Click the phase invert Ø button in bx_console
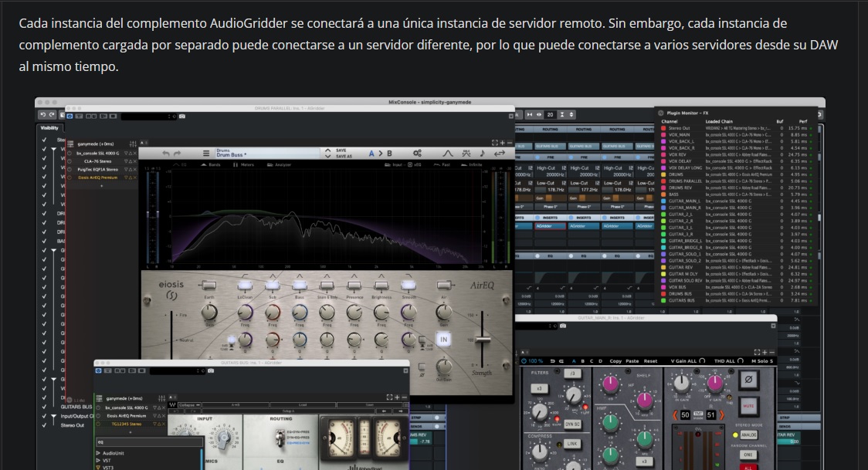This screenshot has height=470, width=868. pos(748,380)
